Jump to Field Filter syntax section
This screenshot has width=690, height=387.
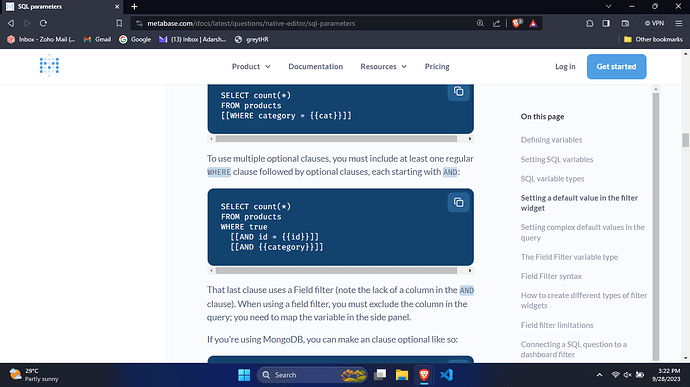coord(551,276)
